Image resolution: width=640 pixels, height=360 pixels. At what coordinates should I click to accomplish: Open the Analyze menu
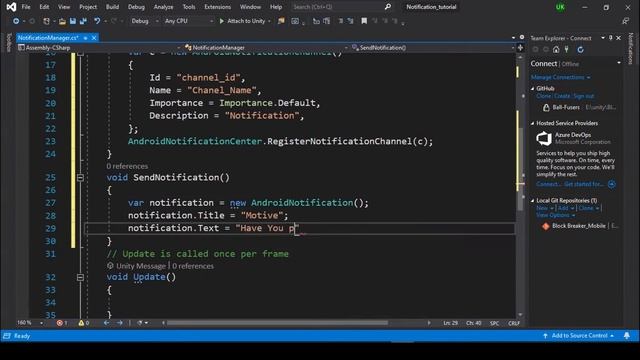coord(163,7)
